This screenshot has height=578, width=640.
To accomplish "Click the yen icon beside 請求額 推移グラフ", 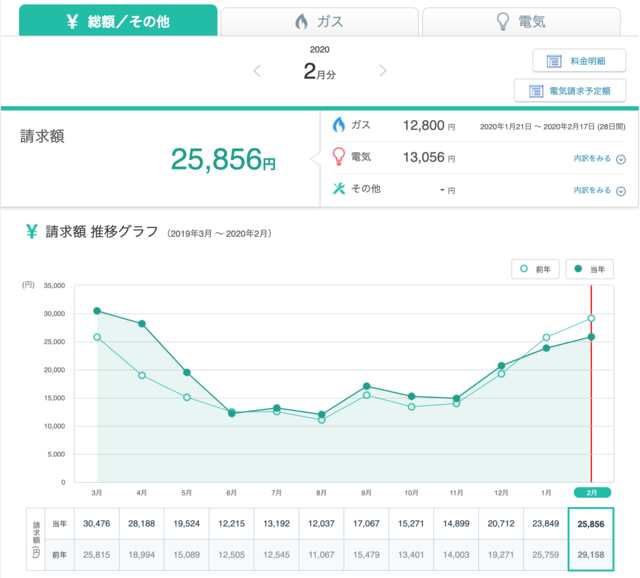I will pyautogui.click(x=32, y=231).
